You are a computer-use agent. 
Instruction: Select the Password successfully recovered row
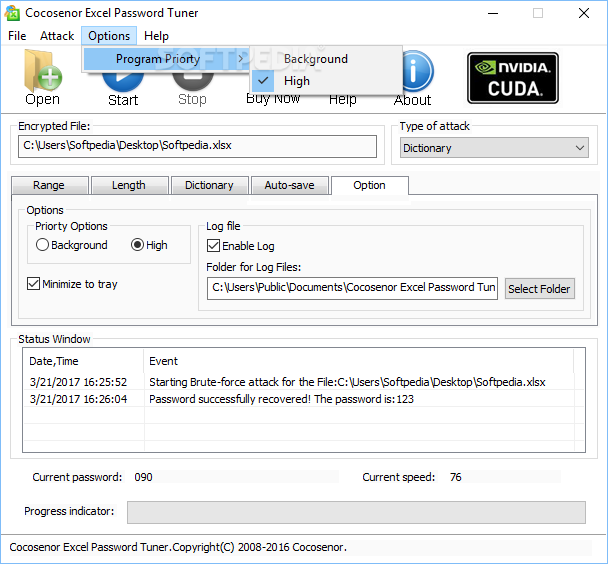(304, 399)
